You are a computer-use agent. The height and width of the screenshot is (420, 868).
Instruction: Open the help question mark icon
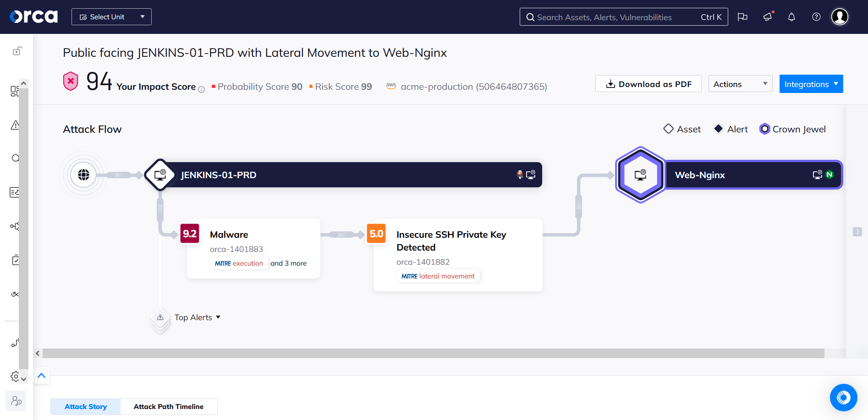(x=816, y=17)
